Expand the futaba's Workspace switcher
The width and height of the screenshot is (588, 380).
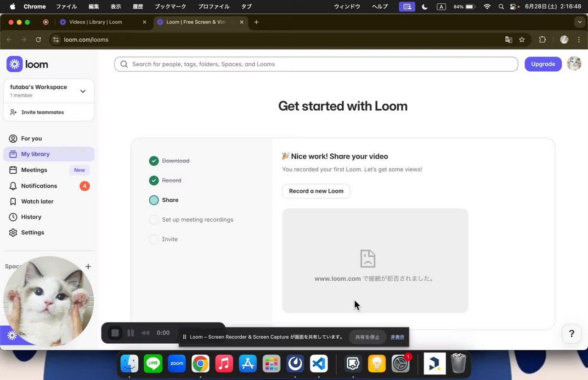coord(49,91)
